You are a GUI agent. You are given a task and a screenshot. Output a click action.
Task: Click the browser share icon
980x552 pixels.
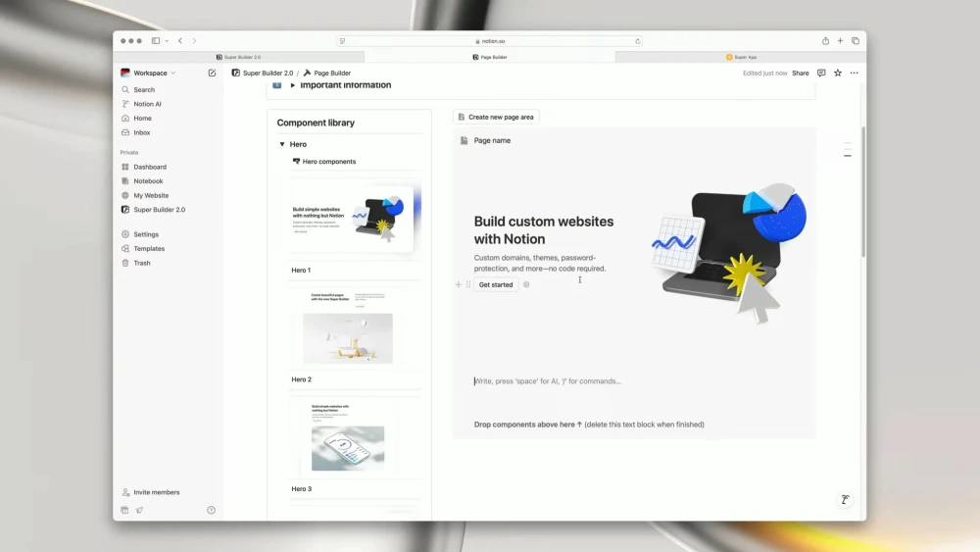(825, 41)
